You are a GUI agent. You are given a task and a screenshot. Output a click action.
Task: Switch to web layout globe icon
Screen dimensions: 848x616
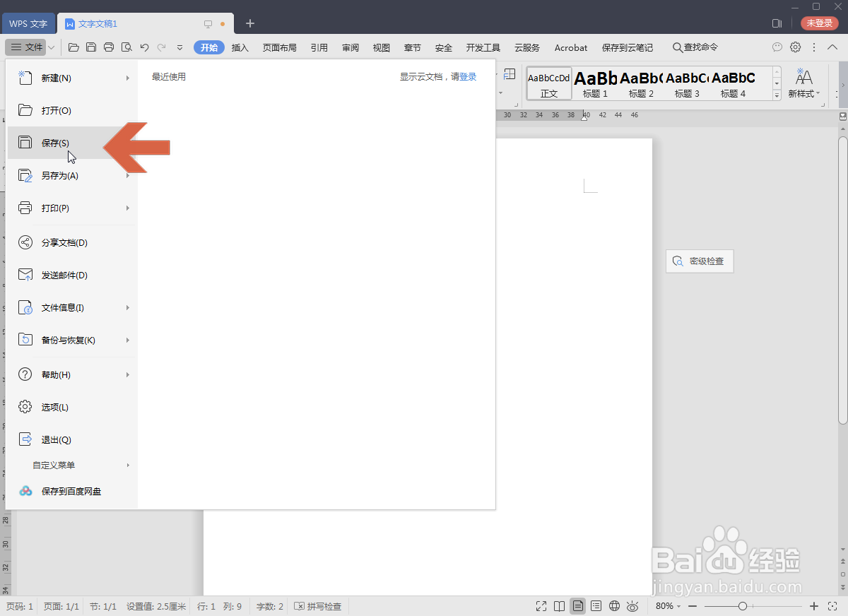615,606
